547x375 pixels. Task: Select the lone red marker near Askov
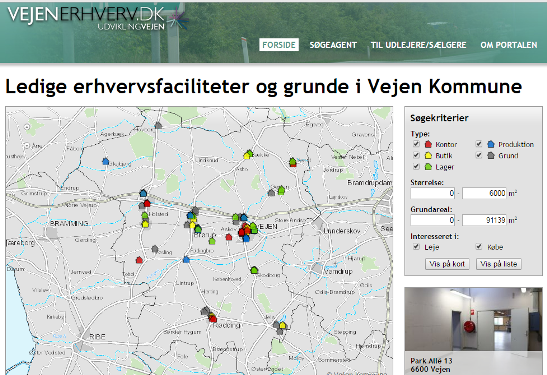228,237
